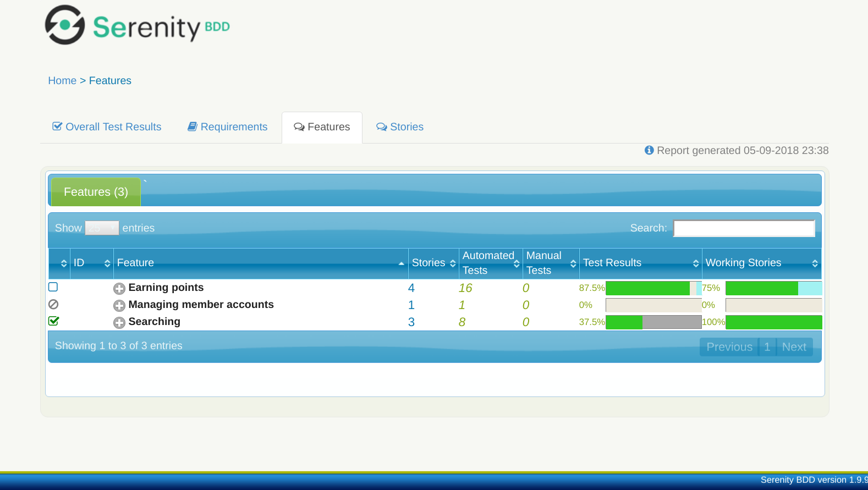Click Showing 1 to 3 of 3 entries text
Image resolution: width=868 pixels, height=490 pixels.
119,346
